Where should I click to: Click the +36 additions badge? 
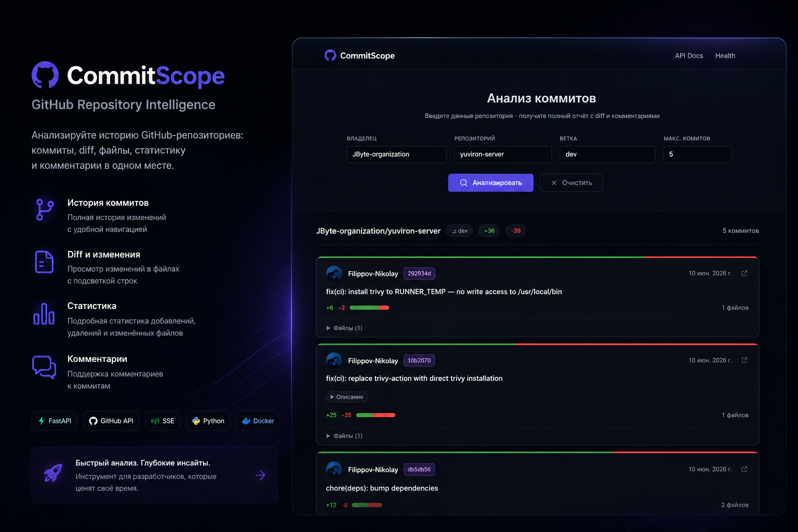[x=489, y=231]
